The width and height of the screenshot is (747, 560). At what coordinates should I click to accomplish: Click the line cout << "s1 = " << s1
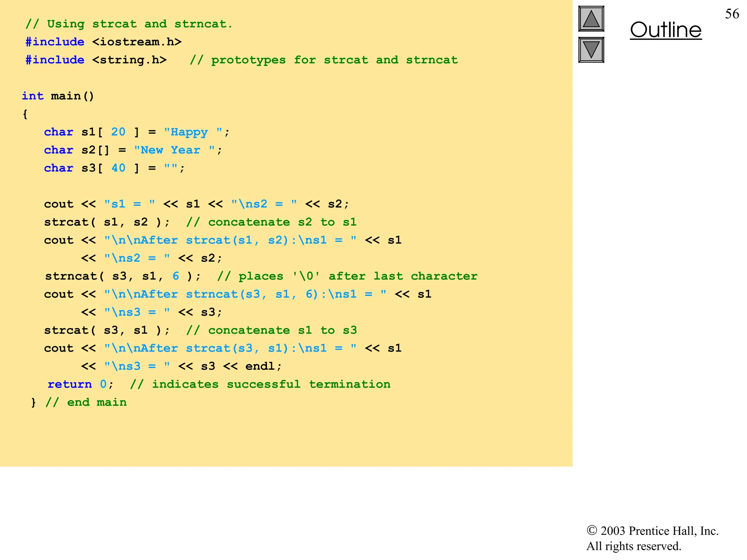[x=197, y=204]
